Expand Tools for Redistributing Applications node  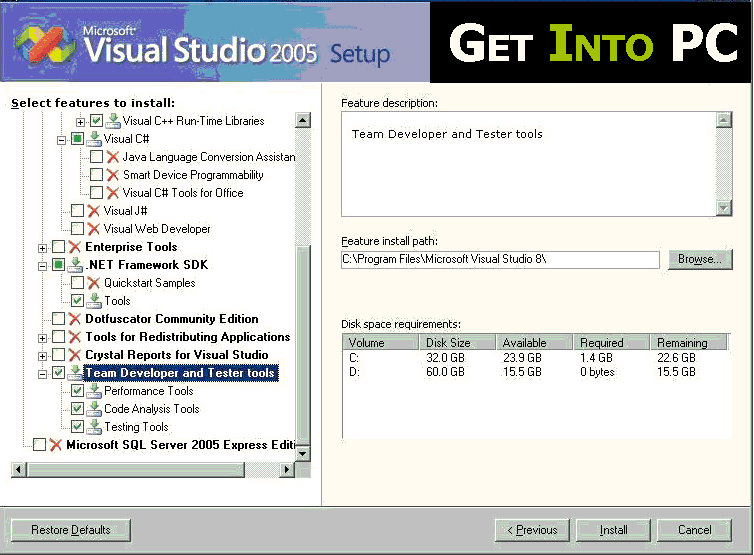coord(42,338)
